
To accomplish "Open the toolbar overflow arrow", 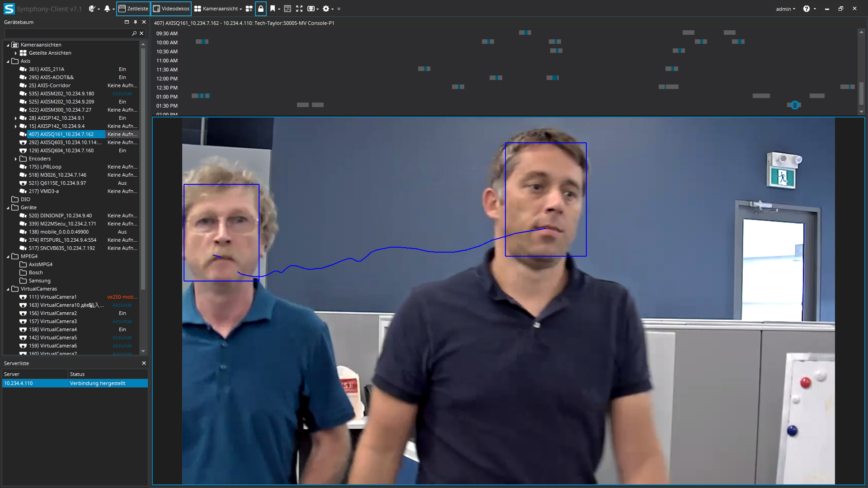I will coord(339,9).
